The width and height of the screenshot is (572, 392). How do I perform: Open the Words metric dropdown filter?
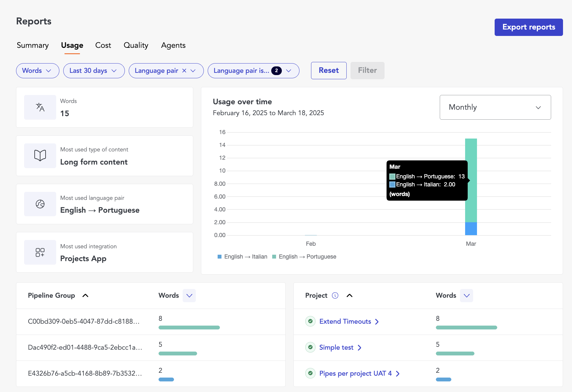38,71
